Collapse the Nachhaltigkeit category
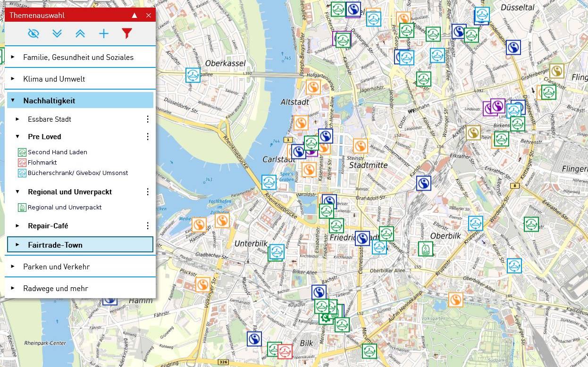The image size is (588, 367). [49, 100]
